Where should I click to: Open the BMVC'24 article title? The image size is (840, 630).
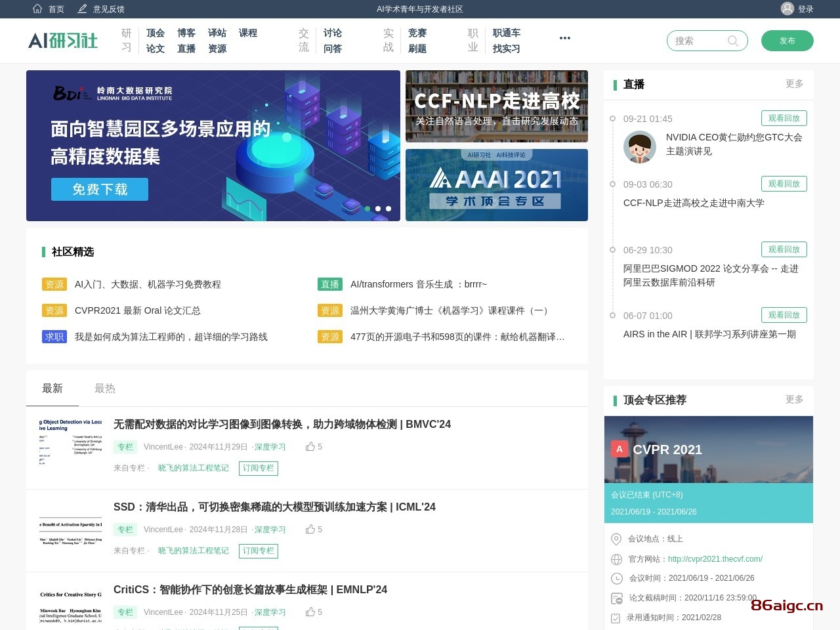click(x=282, y=424)
